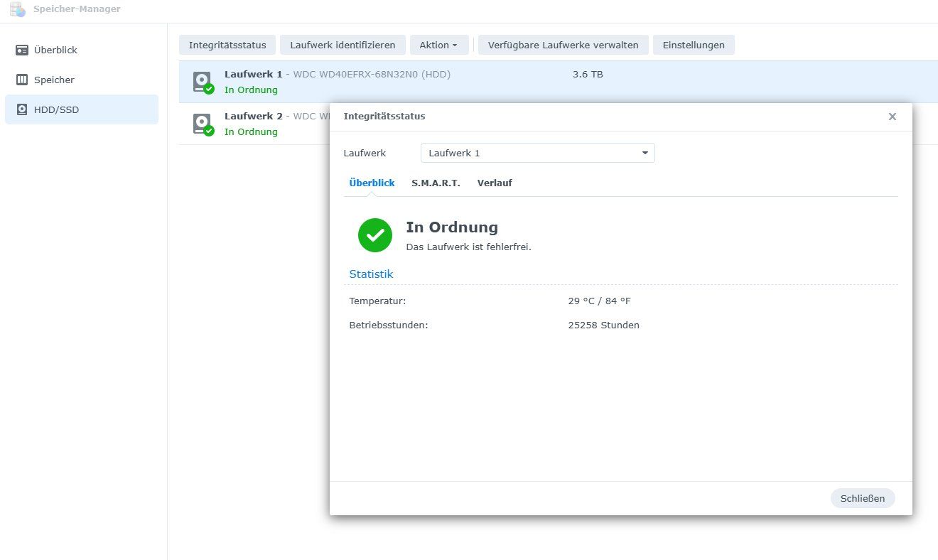The width and height of the screenshot is (938, 560).
Task: Select the Laufwerk 2 row title
Action: point(253,116)
